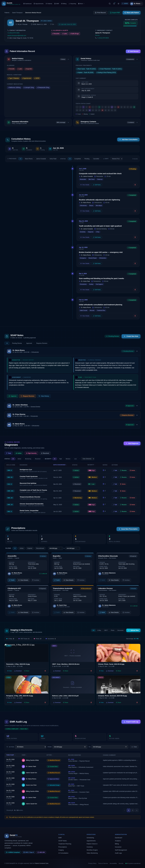This screenshot has height=868, width=145.
Task: Delete the Composite restoration review consultation via trash icon
Action: point(135,185)
